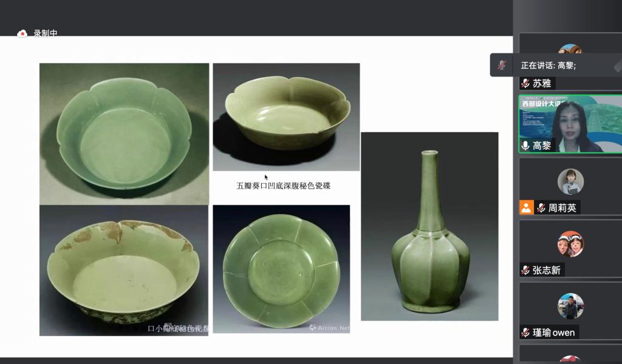
Task: Click the 录制中 recording status label
Action: (46, 33)
